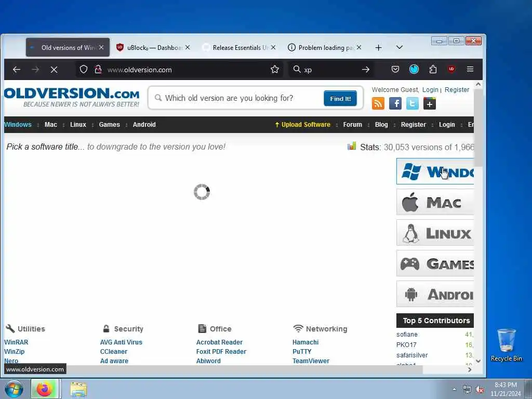Click the sofiane contributor name
Screen dimensions: 532x399
coord(407,335)
